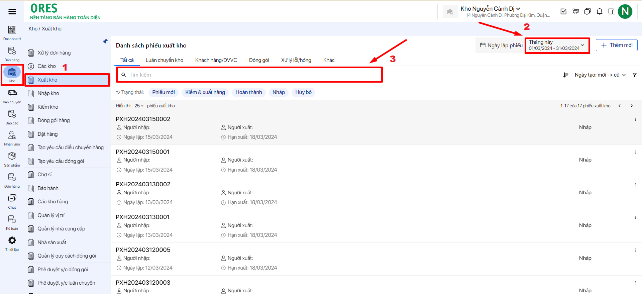Open the shopping cart icon

575,12
